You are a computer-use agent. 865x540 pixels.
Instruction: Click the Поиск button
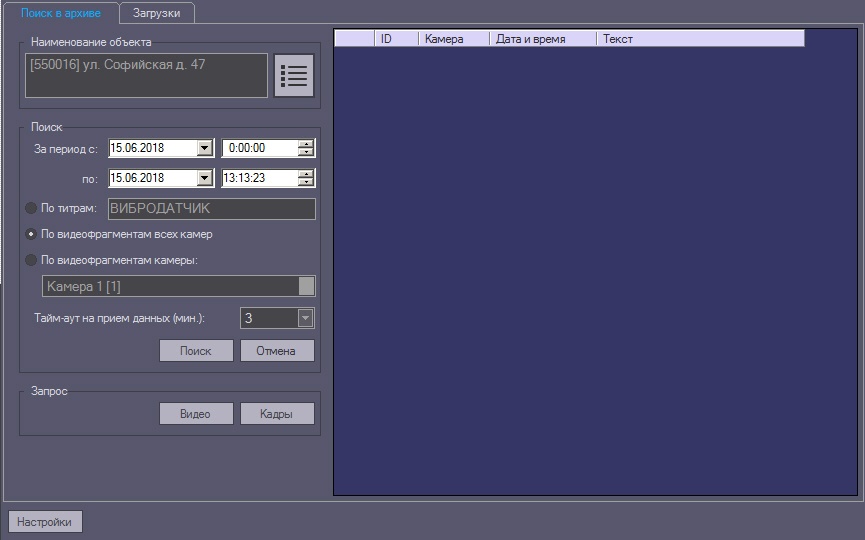[196, 351]
